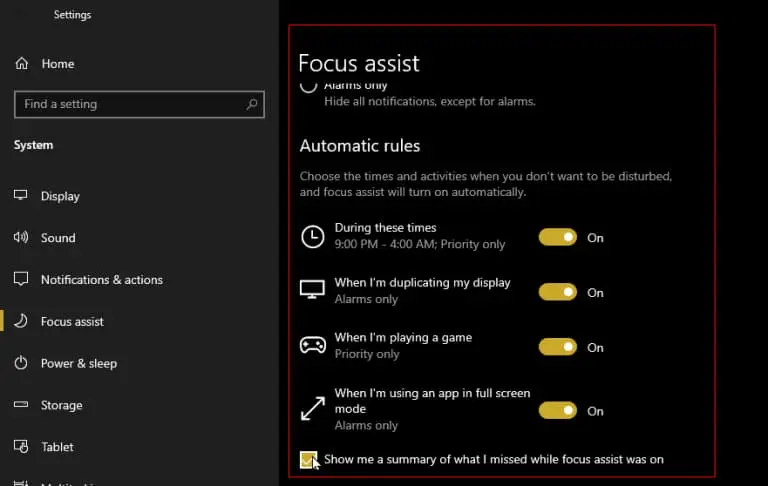Click the Home house icon
Viewport: 768px width, 486px height.
[x=22, y=63]
